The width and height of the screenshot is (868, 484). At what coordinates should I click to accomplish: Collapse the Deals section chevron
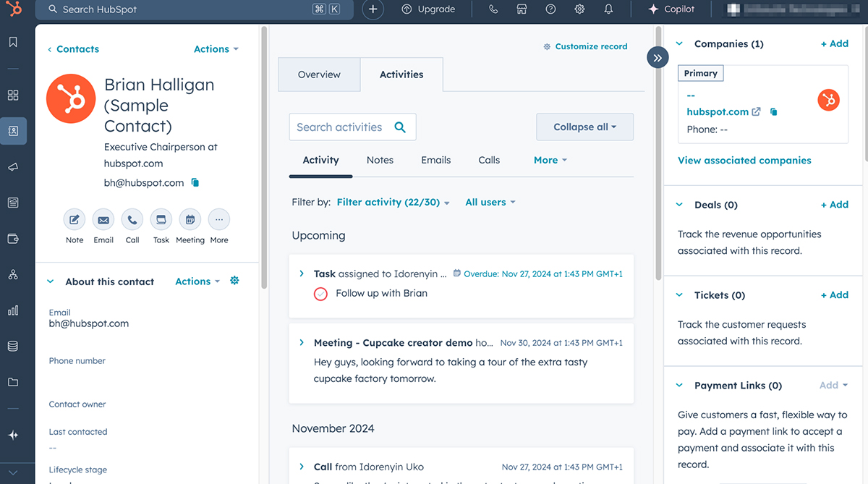coord(678,205)
